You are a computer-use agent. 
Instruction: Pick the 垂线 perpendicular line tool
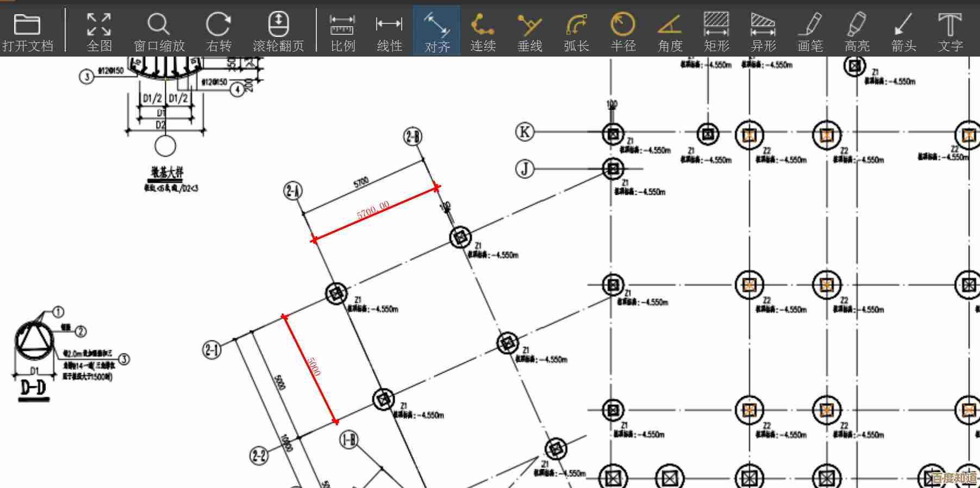(529, 30)
